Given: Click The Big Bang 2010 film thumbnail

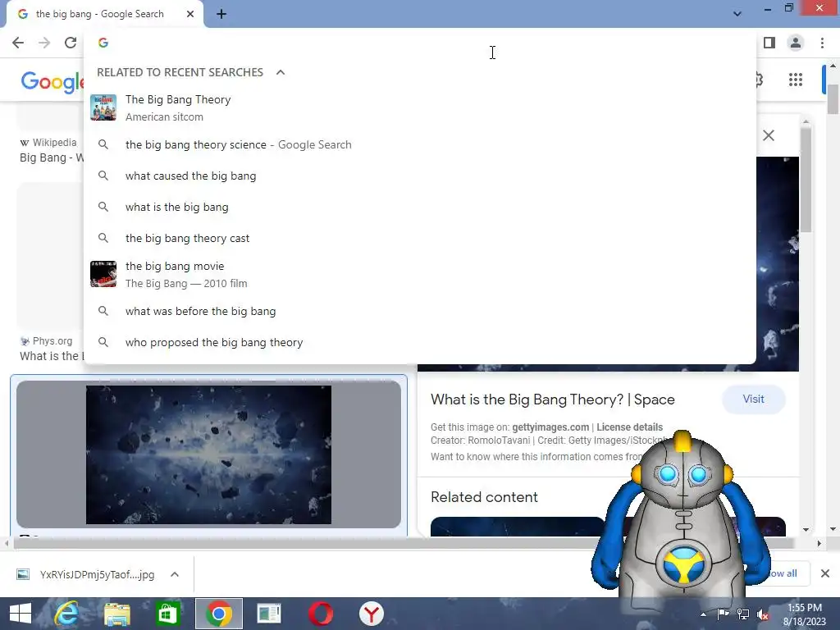Looking at the screenshot, I should pyautogui.click(x=103, y=274).
